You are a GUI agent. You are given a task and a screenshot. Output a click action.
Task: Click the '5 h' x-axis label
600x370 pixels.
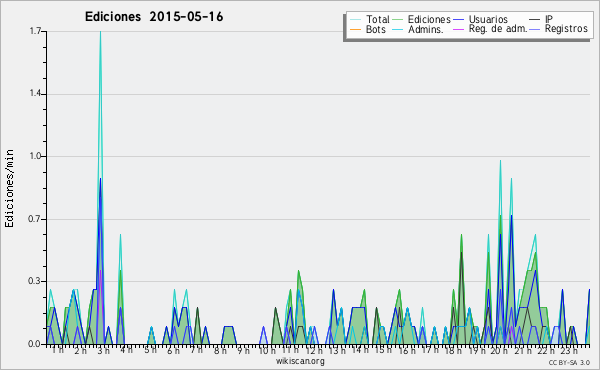pyautogui.click(x=150, y=350)
